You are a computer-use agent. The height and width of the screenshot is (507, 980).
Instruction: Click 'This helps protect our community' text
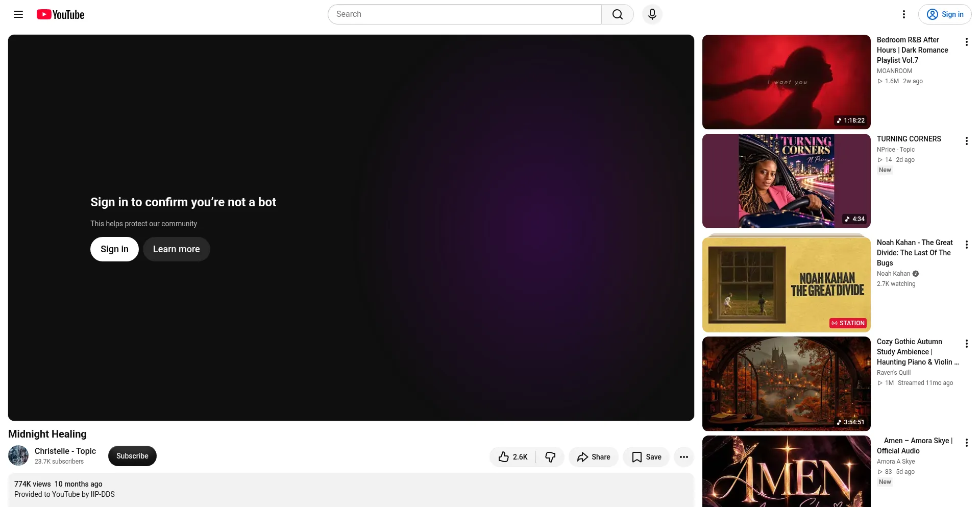click(143, 224)
